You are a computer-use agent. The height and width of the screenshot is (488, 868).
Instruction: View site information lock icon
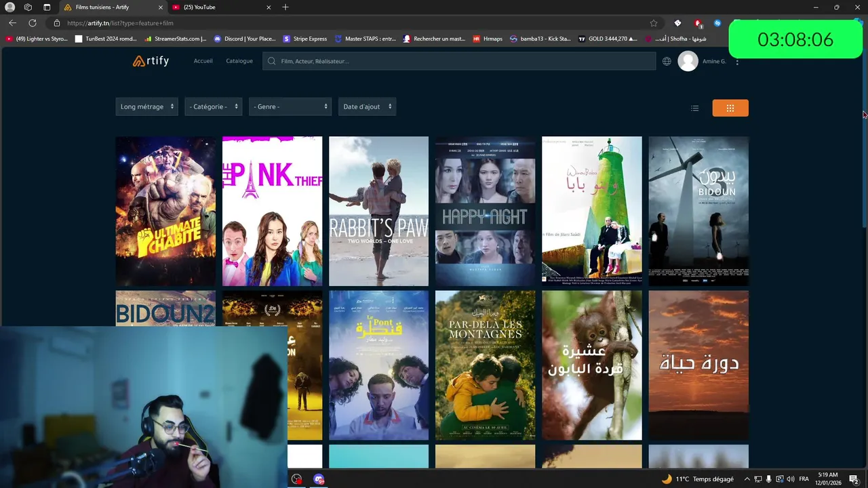coord(57,23)
